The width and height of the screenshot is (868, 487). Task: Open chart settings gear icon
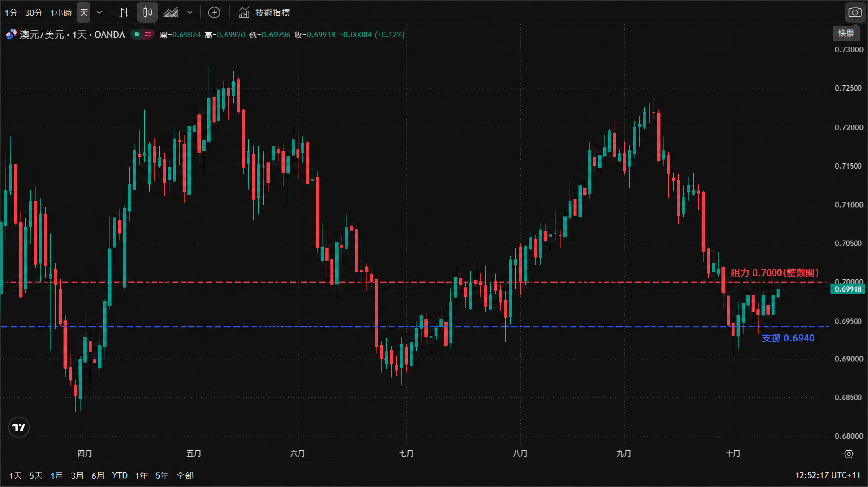coord(849,454)
